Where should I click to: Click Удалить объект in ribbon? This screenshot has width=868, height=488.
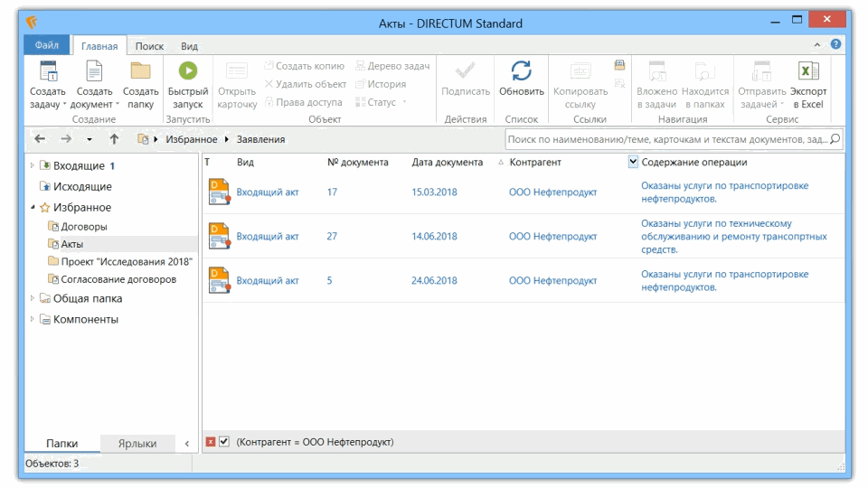(x=306, y=84)
